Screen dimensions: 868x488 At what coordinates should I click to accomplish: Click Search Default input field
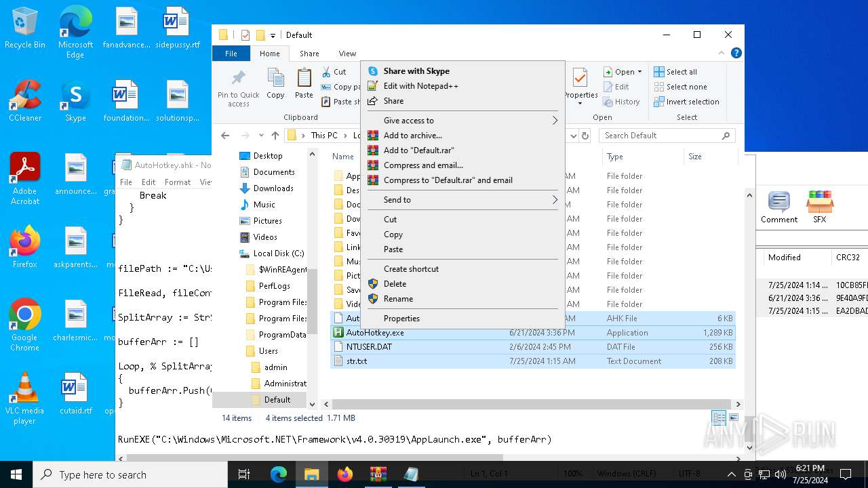(667, 136)
